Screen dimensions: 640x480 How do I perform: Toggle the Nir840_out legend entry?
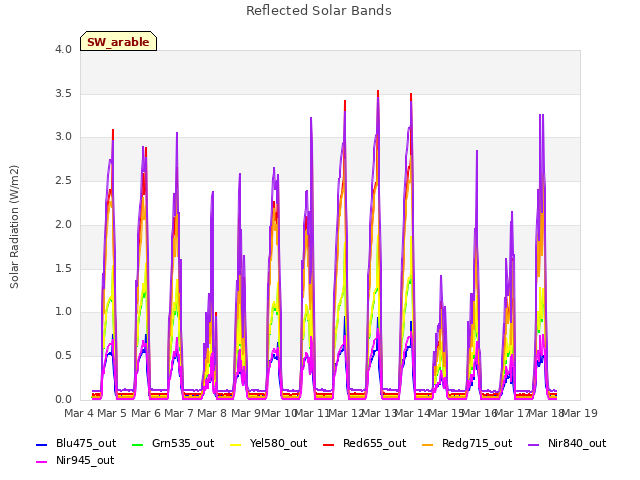(x=567, y=443)
